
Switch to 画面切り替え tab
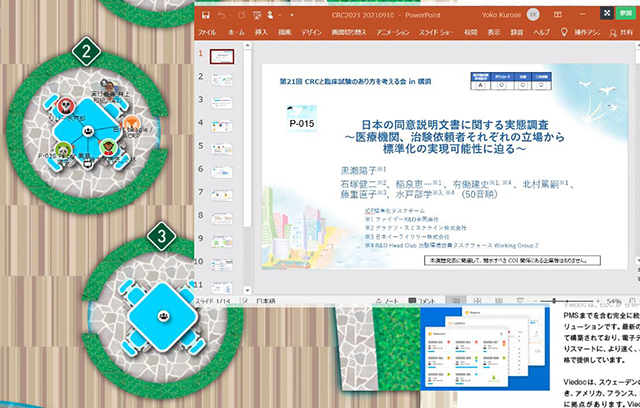(x=349, y=32)
